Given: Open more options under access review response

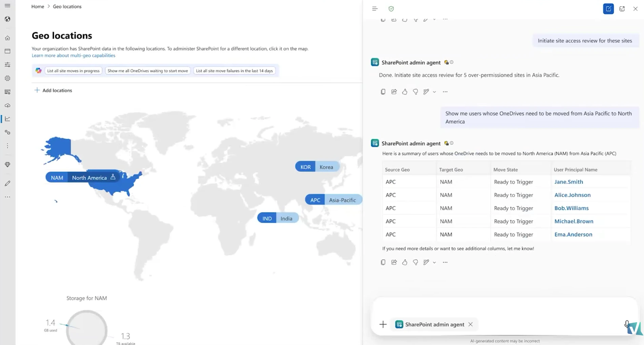Looking at the screenshot, I should pyautogui.click(x=445, y=92).
